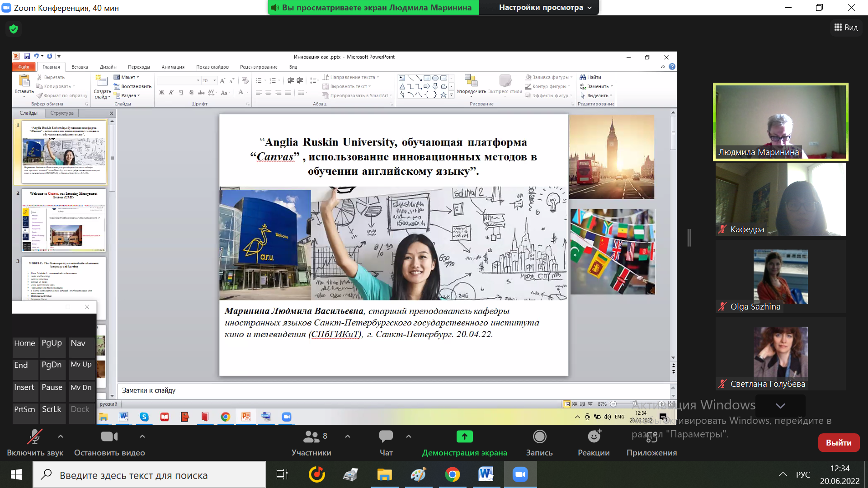Toggle text shadow S formatting

click(x=191, y=93)
